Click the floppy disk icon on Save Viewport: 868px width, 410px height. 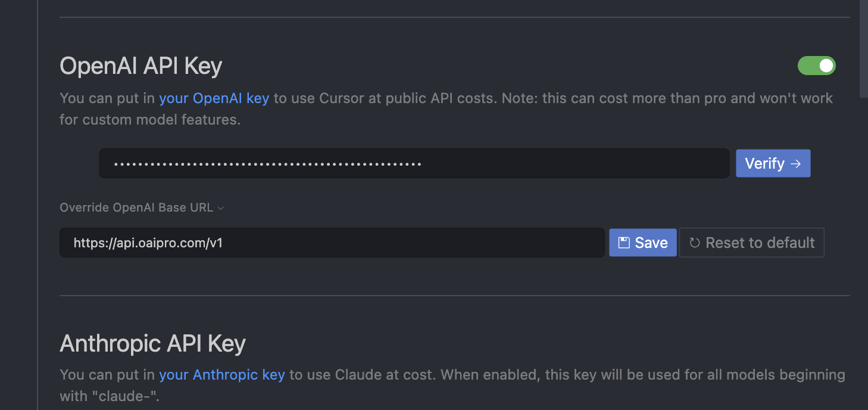coord(623,243)
